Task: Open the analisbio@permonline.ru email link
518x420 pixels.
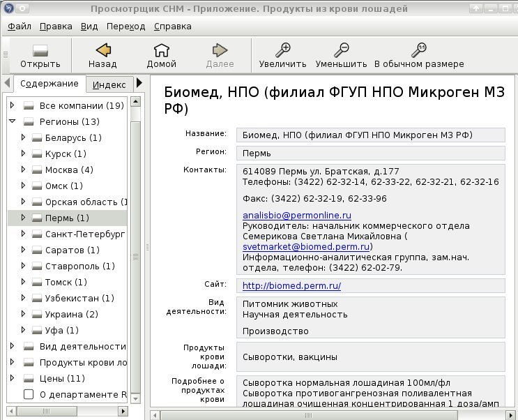Action: tap(297, 216)
